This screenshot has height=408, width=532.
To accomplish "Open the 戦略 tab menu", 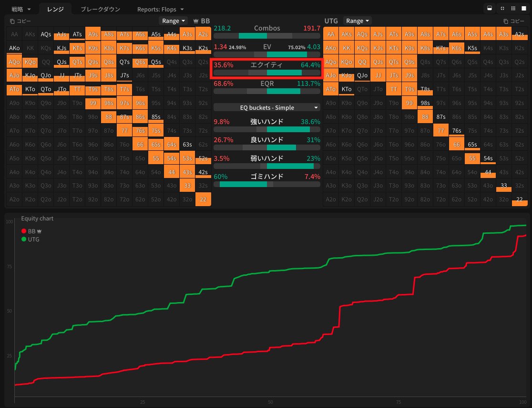I will (21, 9).
